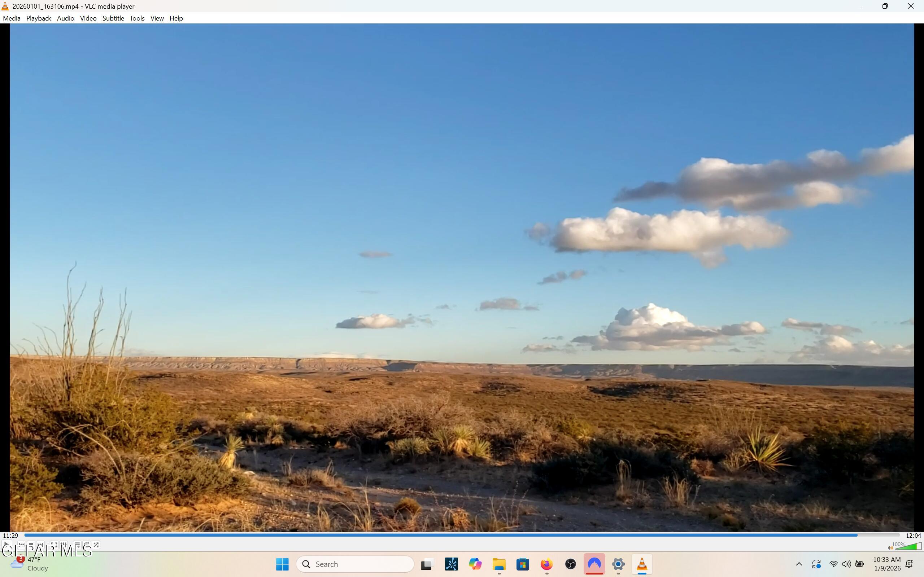Expand the Tools menu
This screenshot has height=577, width=924.
(137, 18)
